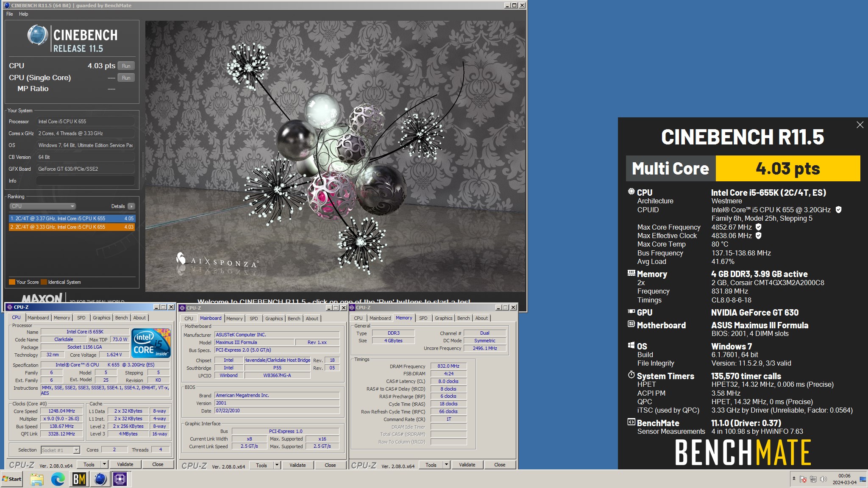
Task: Click the volume speaker tray icon
Action: [x=823, y=479]
